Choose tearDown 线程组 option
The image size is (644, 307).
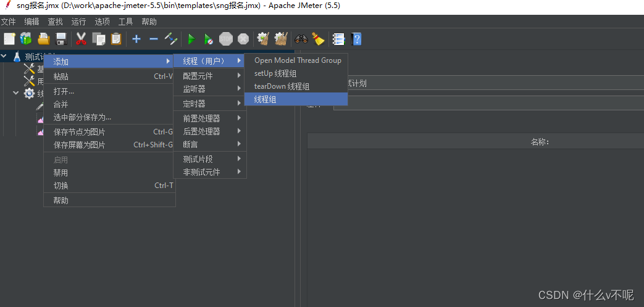[296, 86]
